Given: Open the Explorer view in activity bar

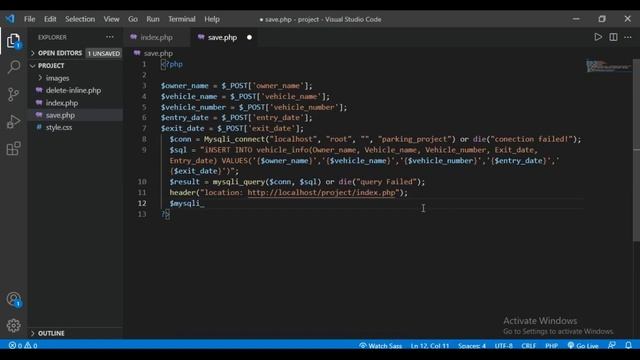Looking at the screenshot, I should [x=13, y=41].
